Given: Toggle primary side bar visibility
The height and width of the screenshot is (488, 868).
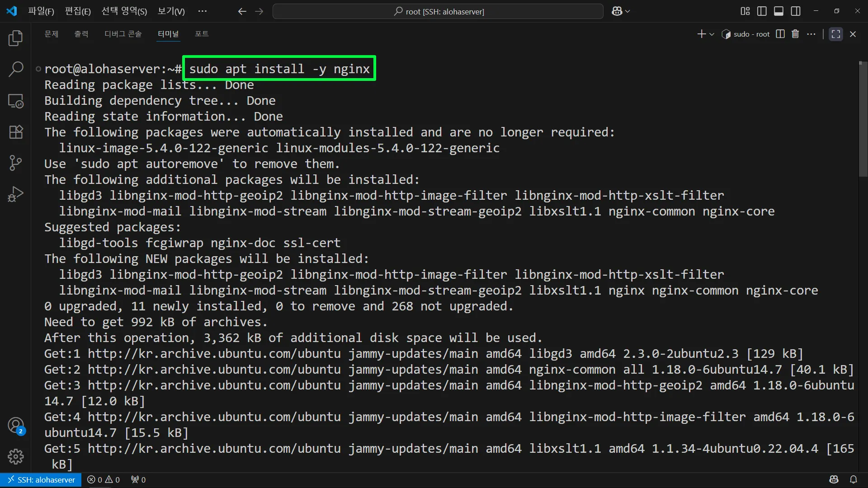Looking at the screenshot, I should (762, 11).
